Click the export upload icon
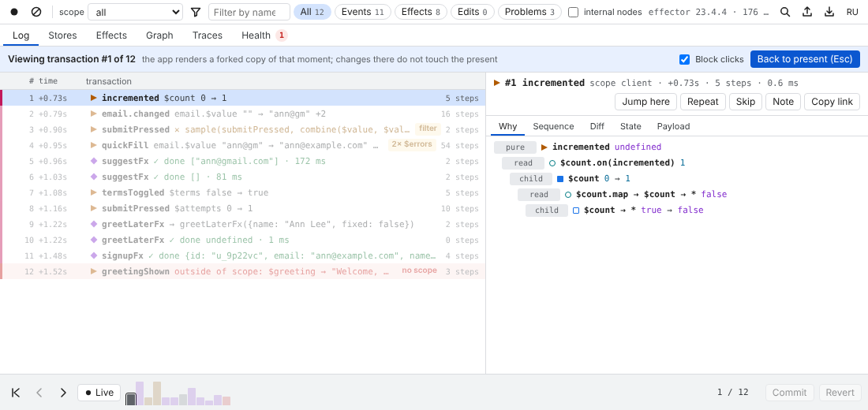This screenshot has height=410, width=868. pyautogui.click(x=807, y=12)
